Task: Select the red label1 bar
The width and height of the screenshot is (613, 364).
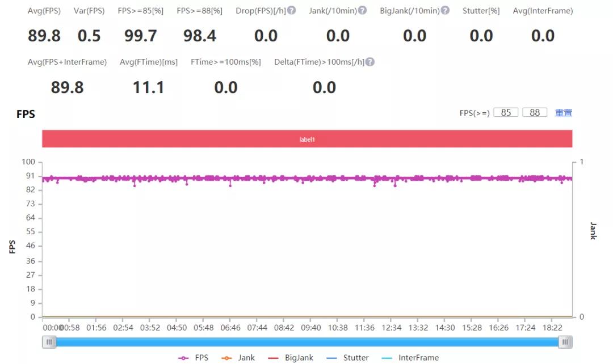Action: pyautogui.click(x=306, y=139)
